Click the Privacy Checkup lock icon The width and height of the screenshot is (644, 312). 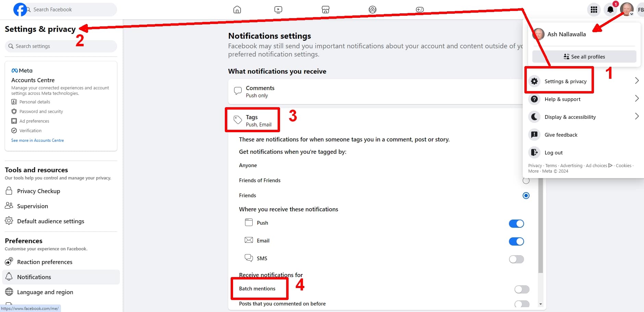[9, 191]
